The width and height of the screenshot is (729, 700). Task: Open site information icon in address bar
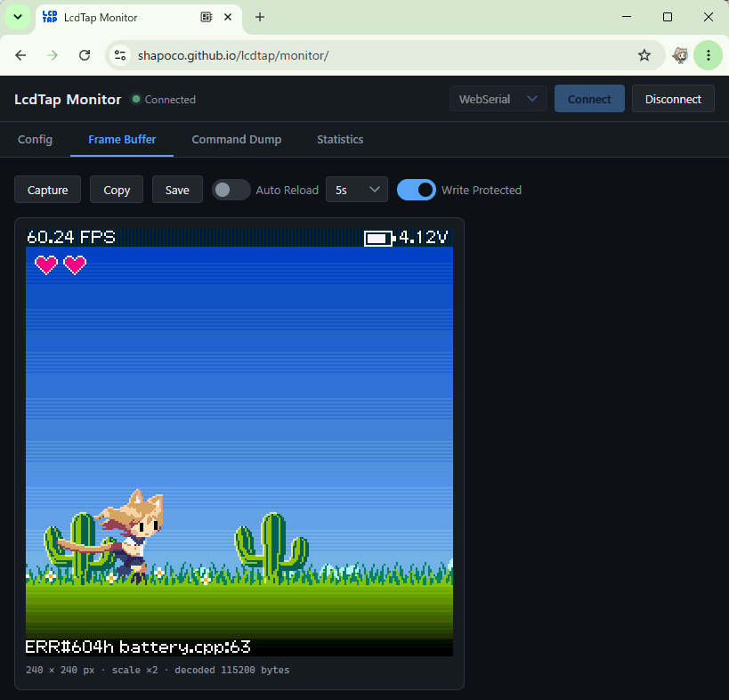click(x=120, y=55)
